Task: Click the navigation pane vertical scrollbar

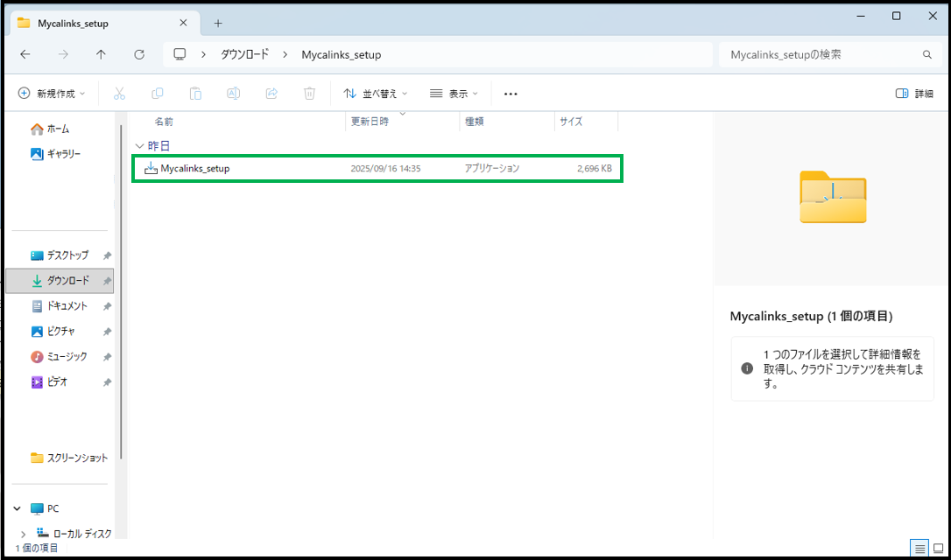Action: [x=121, y=289]
